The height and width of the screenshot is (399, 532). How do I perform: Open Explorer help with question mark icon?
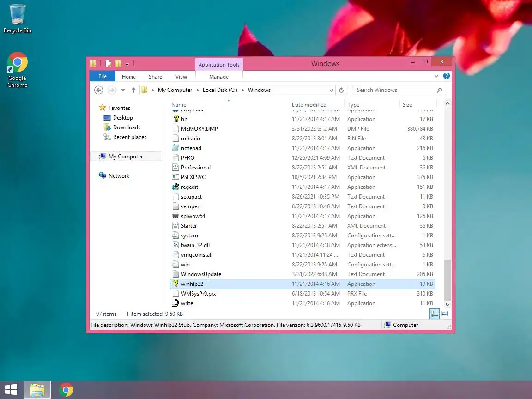pyautogui.click(x=447, y=76)
